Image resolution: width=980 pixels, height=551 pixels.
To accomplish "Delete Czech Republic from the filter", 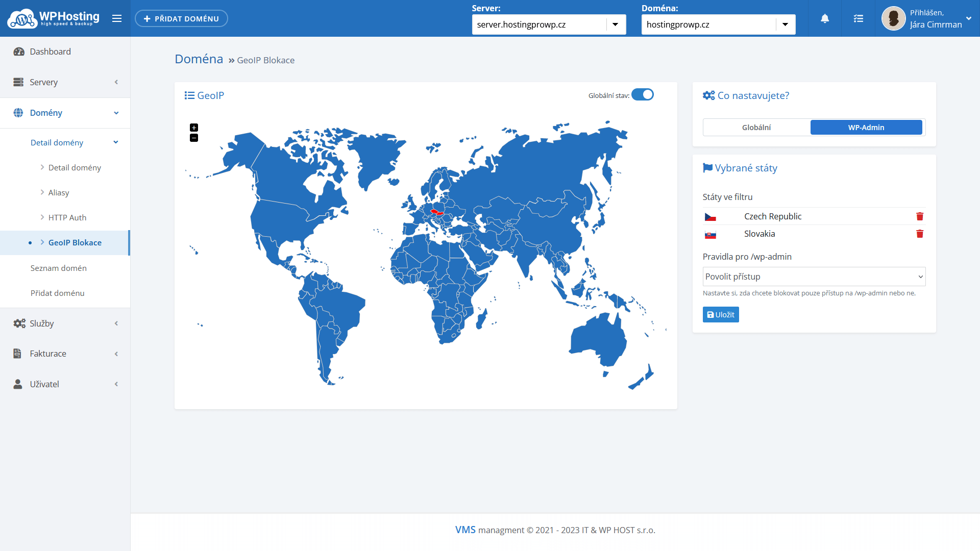I will tap(920, 216).
